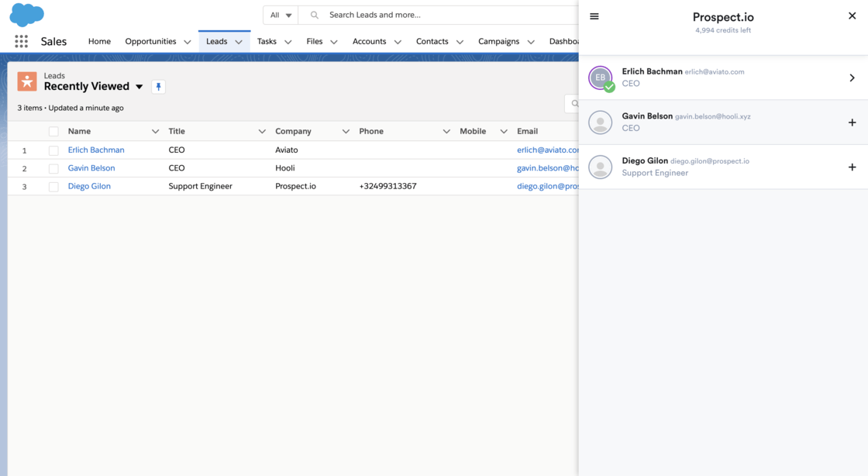Open the Gavin Belson lead link
868x476 pixels.
(x=91, y=168)
